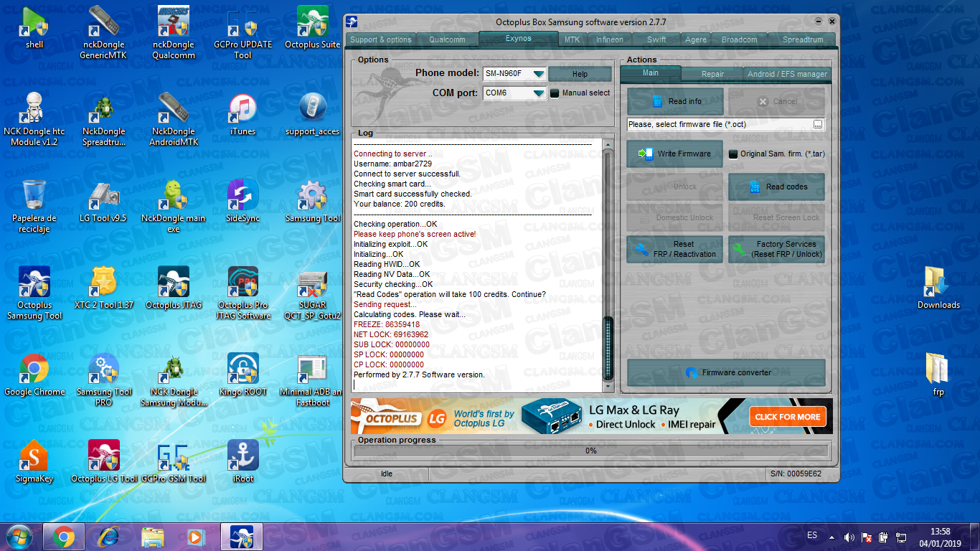Open File Explorer from taskbar
980x551 pixels.
coord(153,537)
